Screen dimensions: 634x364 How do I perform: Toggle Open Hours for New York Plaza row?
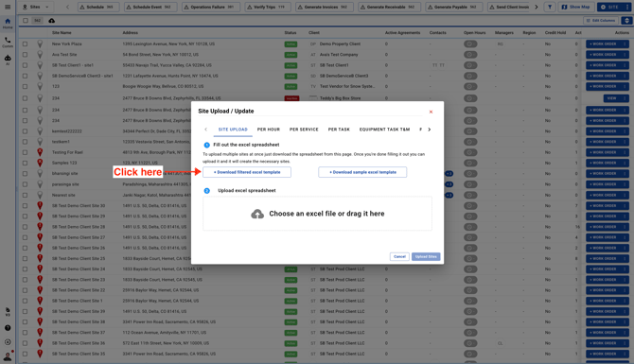[x=470, y=44]
